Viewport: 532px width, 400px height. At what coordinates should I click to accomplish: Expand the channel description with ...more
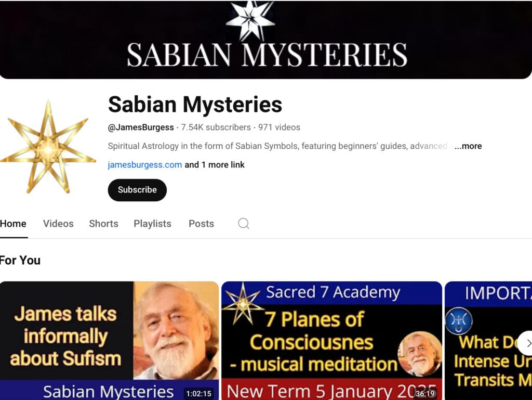point(468,146)
